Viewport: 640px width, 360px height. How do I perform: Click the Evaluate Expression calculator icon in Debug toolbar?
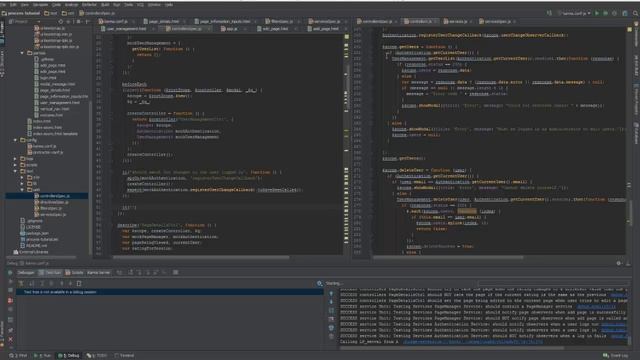coord(176,272)
